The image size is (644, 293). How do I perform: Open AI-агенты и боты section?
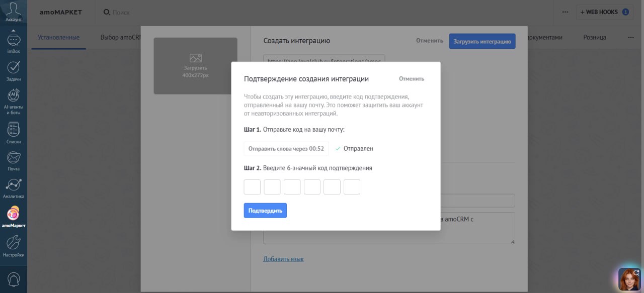coord(14,102)
